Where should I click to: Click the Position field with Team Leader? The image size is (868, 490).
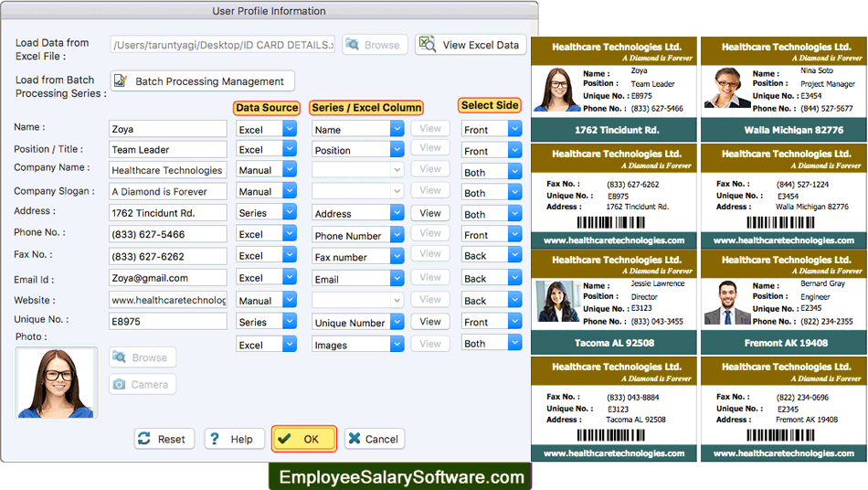coord(168,150)
